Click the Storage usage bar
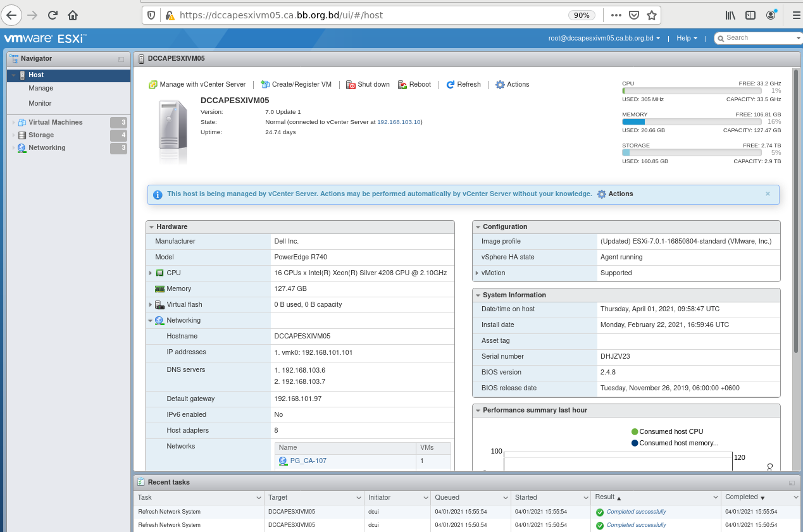This screenshot has height=532, width=803. point(693,153)
